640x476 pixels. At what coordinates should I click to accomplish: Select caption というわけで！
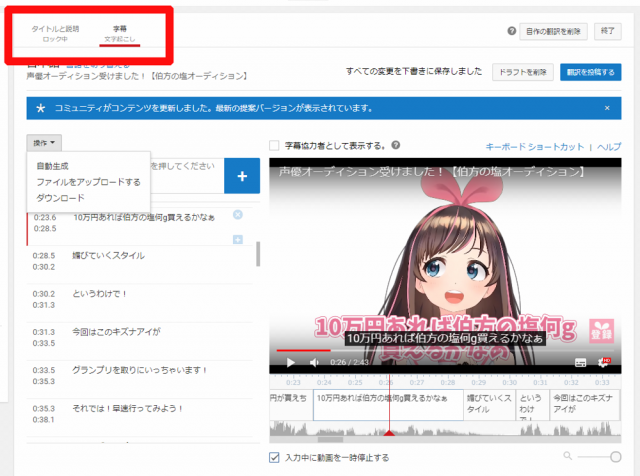(100, 294)
